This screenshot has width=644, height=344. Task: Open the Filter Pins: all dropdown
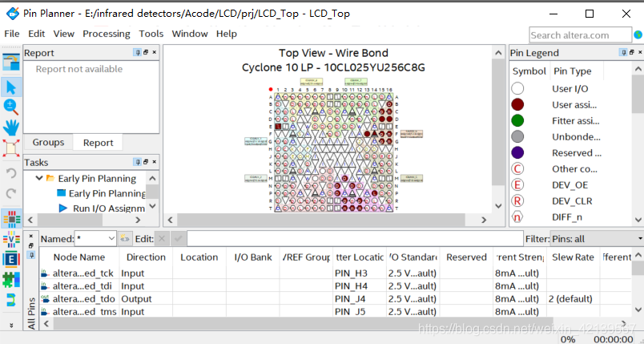tap(597, 239)
